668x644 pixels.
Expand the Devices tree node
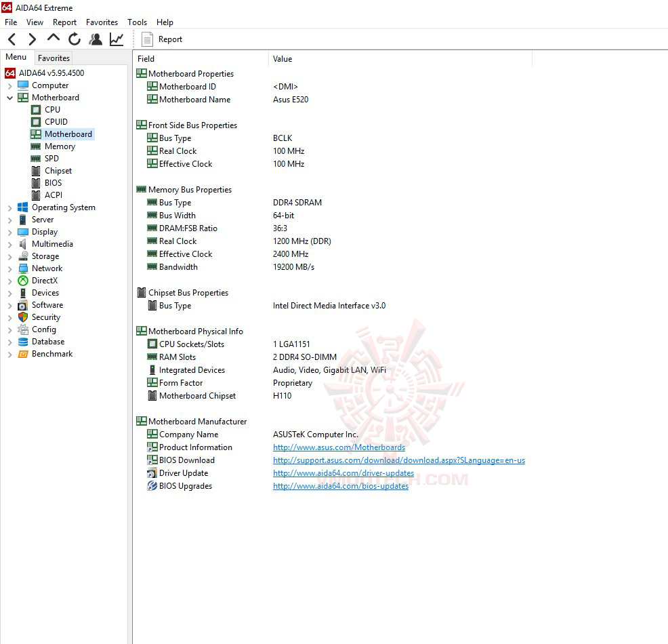click(x=9, y=294)
